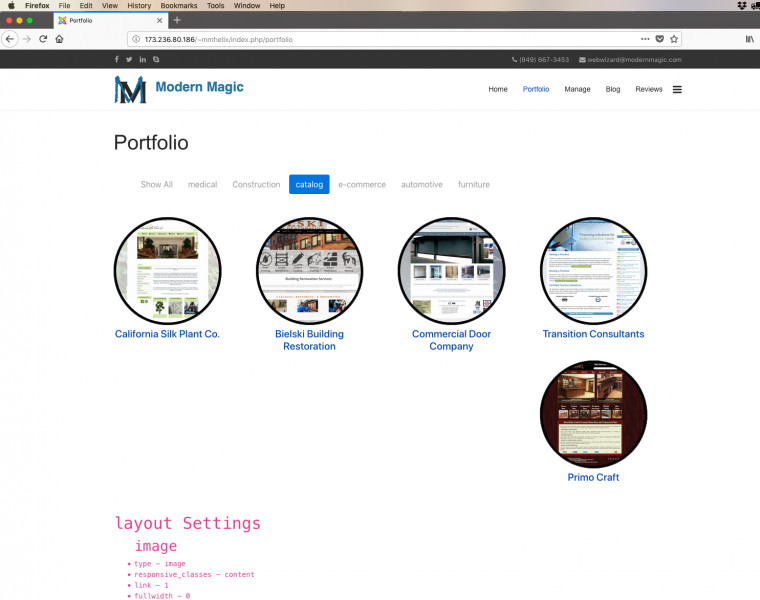Viewport: 760px width, 600px height.
Task: Open Primo Craft thumbnail
Action: coord(593,414)
